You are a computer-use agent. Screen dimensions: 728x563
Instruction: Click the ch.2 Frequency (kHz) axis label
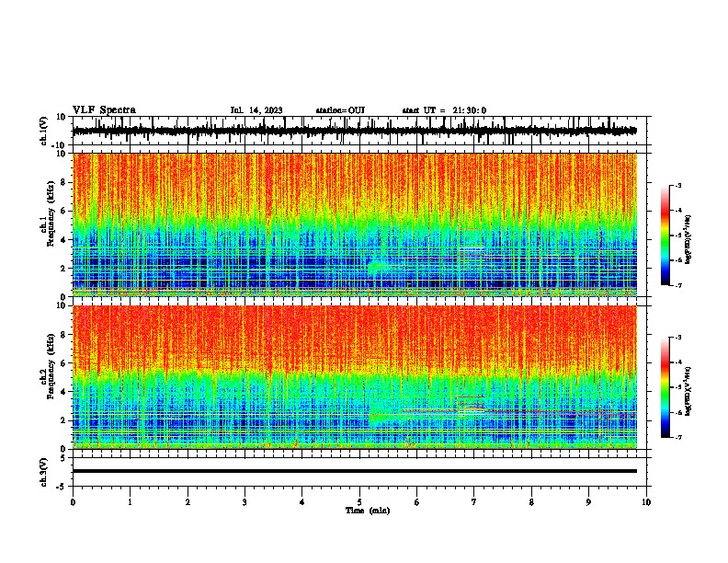pyautogui.click(x=48, y=366)
